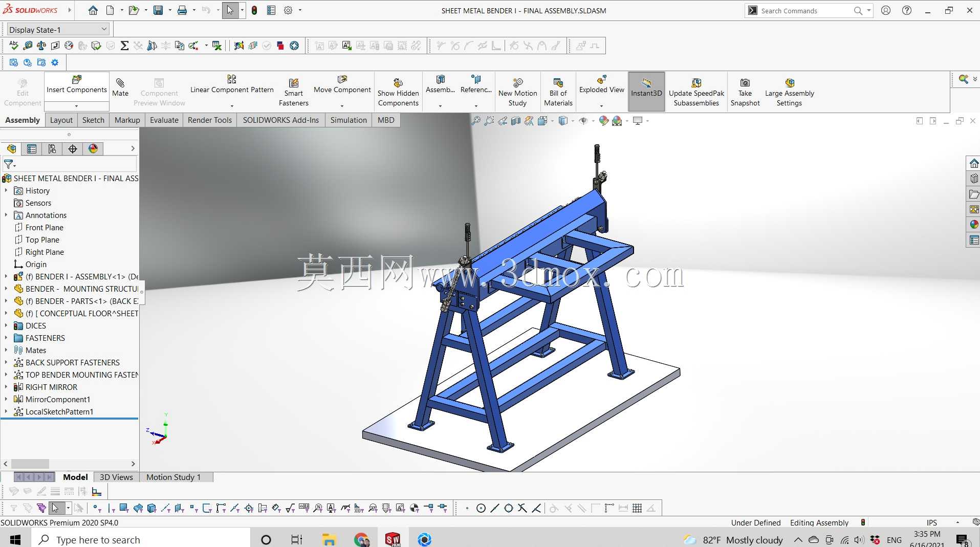Select Origin in feature tree

coord(36,264)
